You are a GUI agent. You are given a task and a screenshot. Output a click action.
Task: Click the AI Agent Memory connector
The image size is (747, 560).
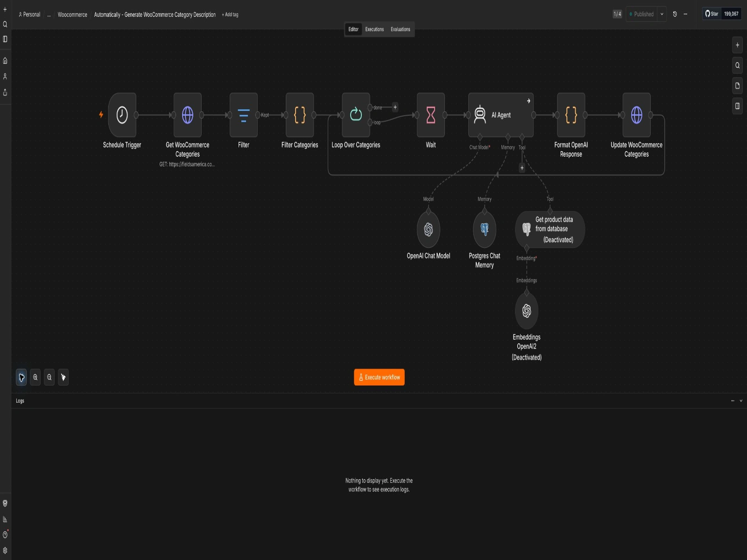pyautogui.click(x=508, y=137)
